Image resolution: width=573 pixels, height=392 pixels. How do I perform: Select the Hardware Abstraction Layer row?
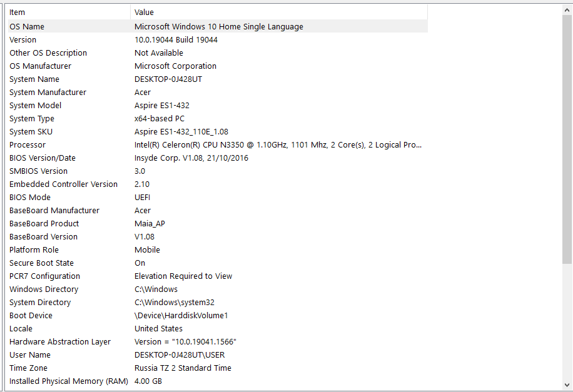click(218, 343)
